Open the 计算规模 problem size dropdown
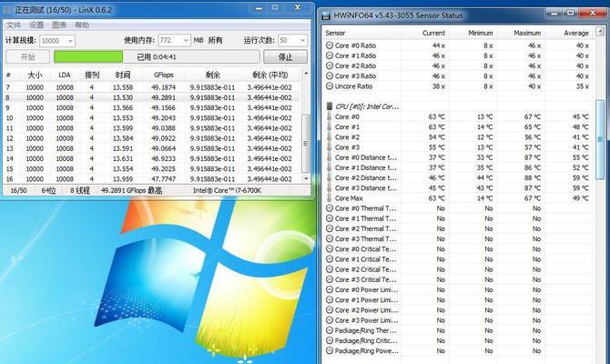This screenshot has height=364, width=610. (57, 40)
